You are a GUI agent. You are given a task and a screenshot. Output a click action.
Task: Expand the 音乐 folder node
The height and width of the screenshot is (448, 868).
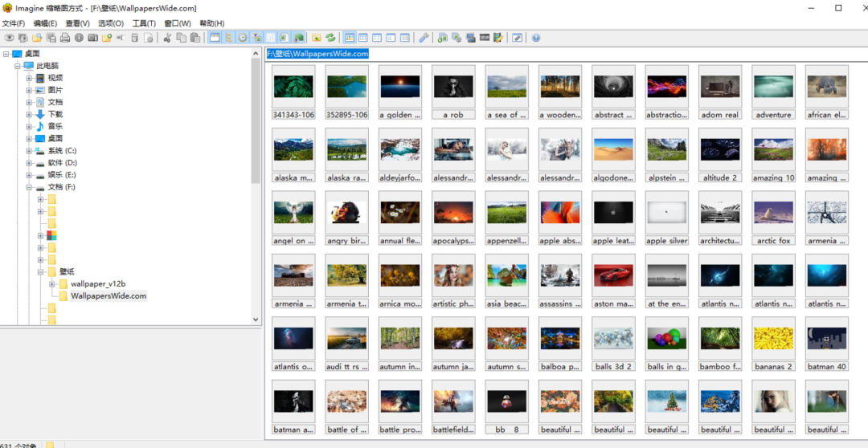29,127
